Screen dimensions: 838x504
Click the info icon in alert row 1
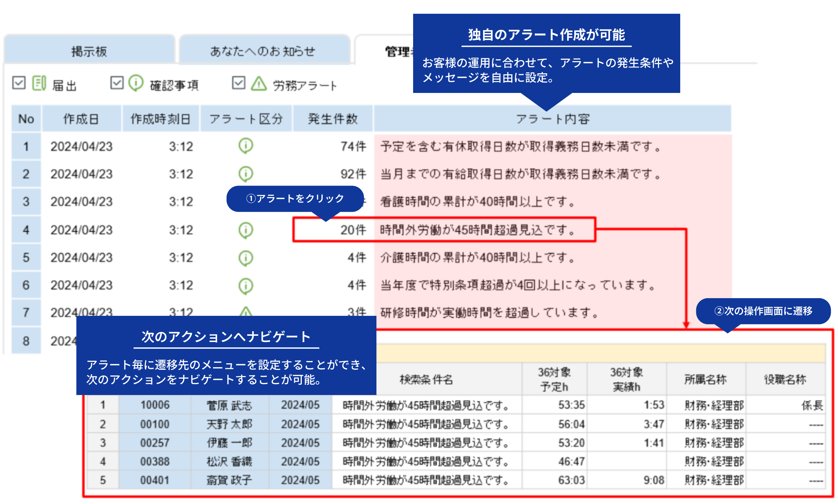tap(246, 146)
